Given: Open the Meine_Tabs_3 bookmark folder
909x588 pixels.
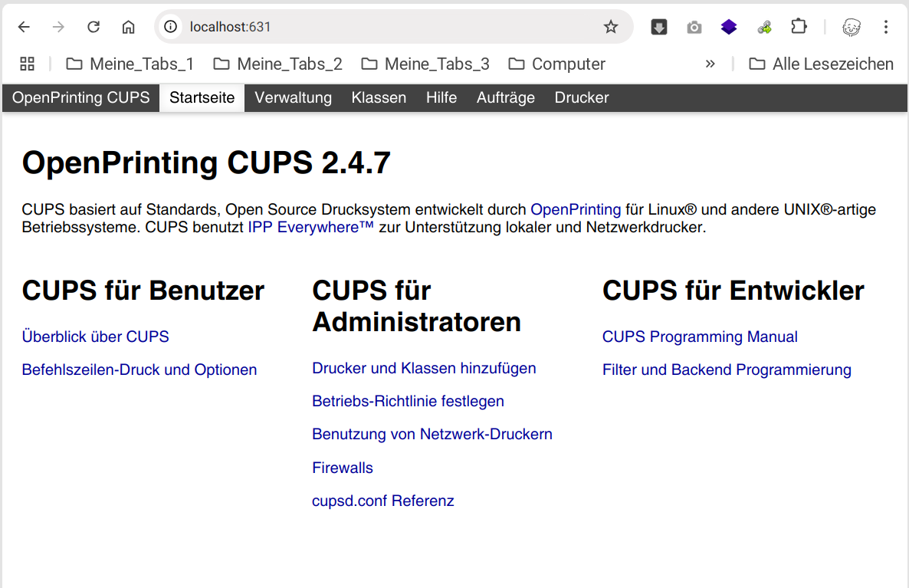Looking at the screenshot, I should [425, 64].
